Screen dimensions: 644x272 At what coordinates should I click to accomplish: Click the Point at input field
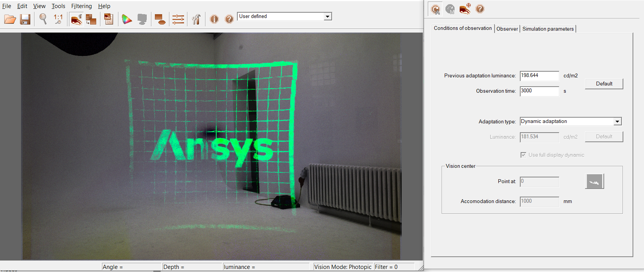tap(539, 182)
